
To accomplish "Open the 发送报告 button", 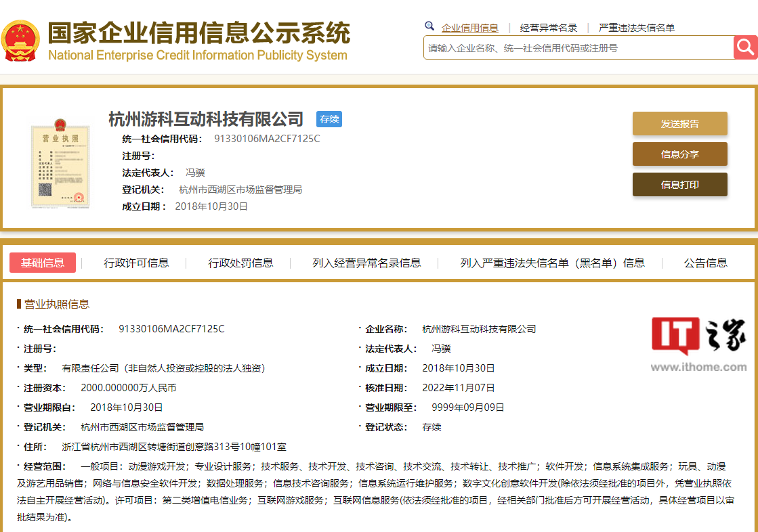I will tap(679, 125).
